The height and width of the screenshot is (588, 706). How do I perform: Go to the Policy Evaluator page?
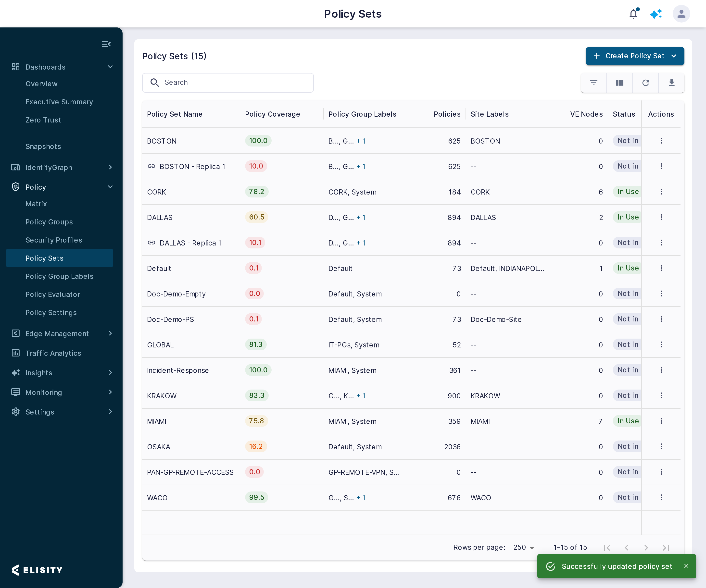pyautogui.click(x=52, y=294)
